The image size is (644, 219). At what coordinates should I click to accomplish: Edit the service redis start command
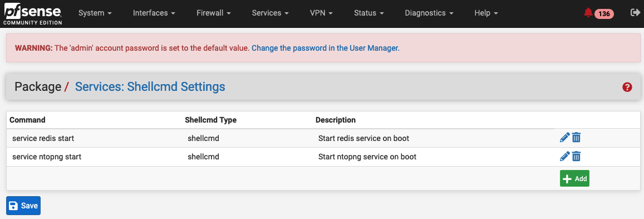point(565,137)
